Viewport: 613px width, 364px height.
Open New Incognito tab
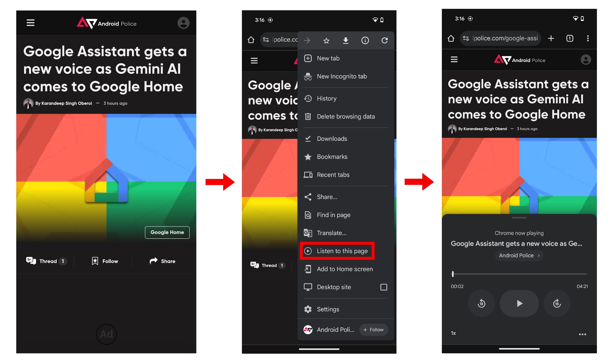click(x=342, y=76)
